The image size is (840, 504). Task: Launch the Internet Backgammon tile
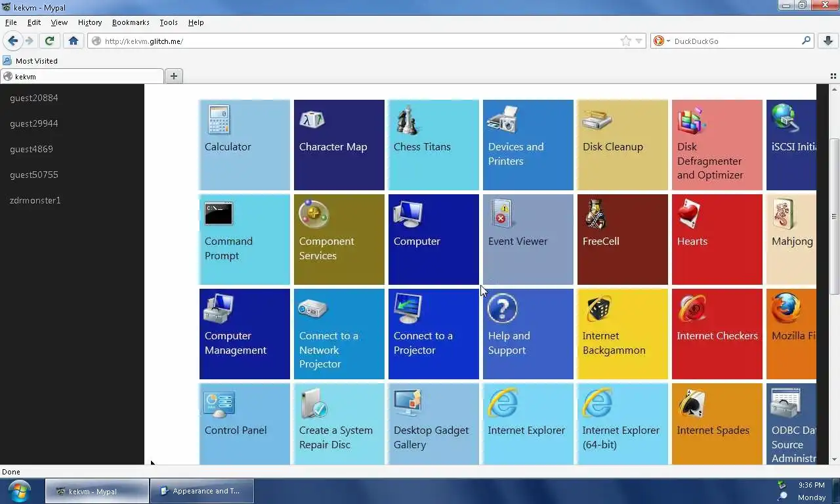pos(622,334)
